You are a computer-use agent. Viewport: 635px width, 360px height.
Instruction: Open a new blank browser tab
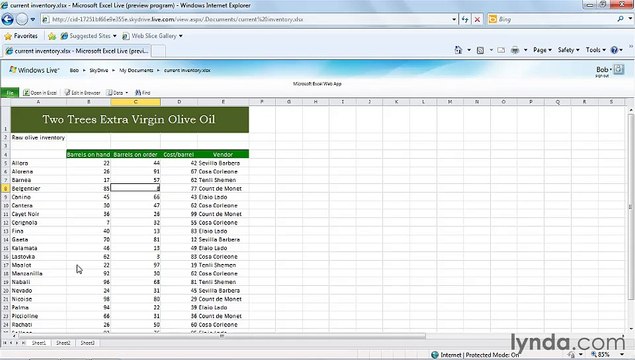158,51
